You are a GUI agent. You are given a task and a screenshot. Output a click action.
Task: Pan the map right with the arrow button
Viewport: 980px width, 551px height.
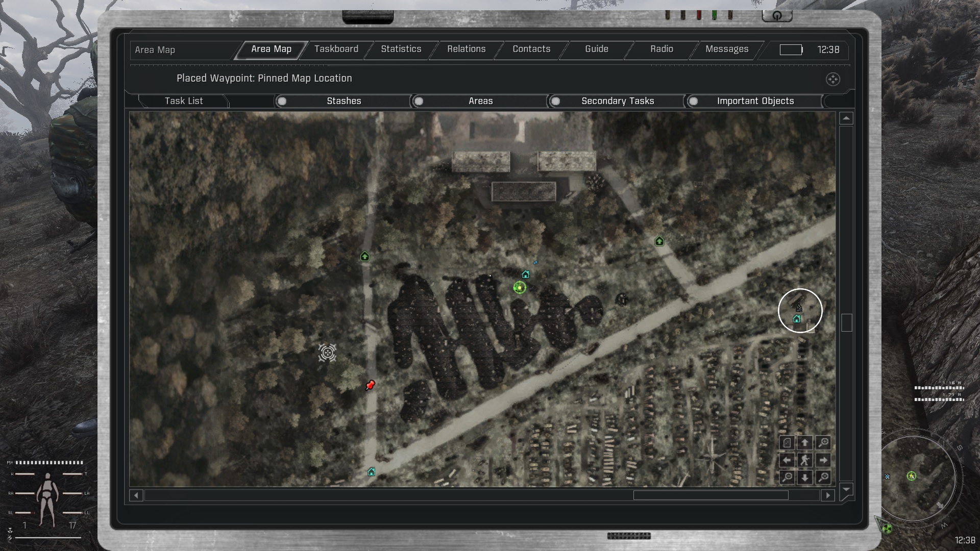click(x=823, y=460)
